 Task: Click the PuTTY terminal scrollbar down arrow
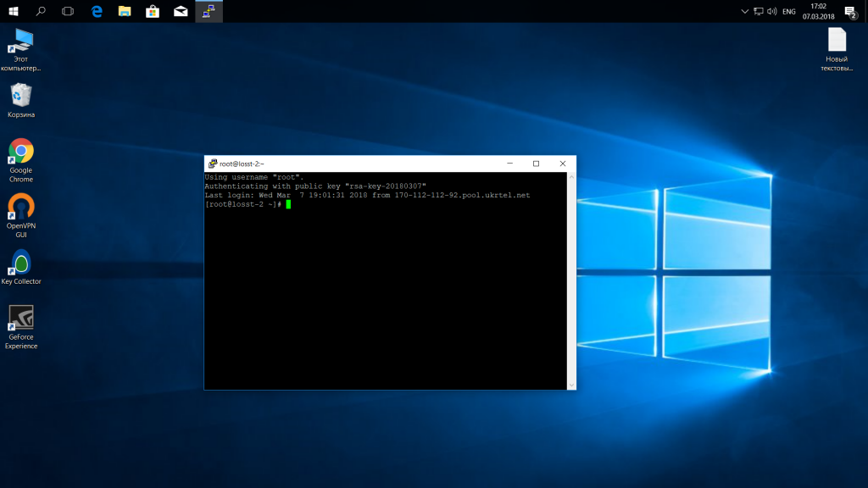tap(571, 385)
